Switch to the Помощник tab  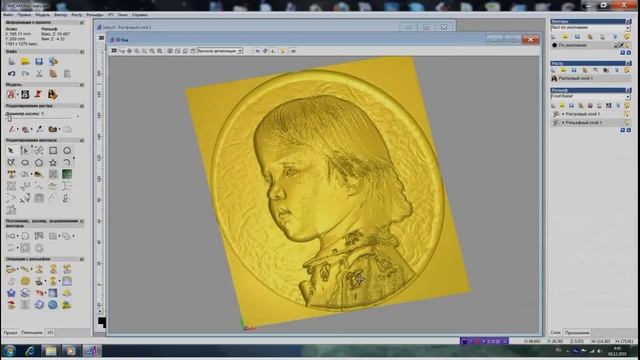click(31, 333)
